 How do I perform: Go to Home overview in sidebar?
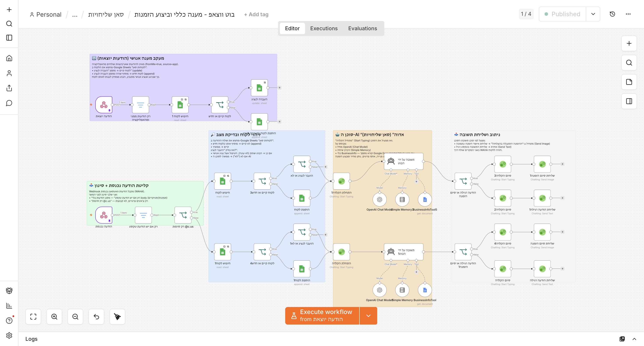[9, 58]
